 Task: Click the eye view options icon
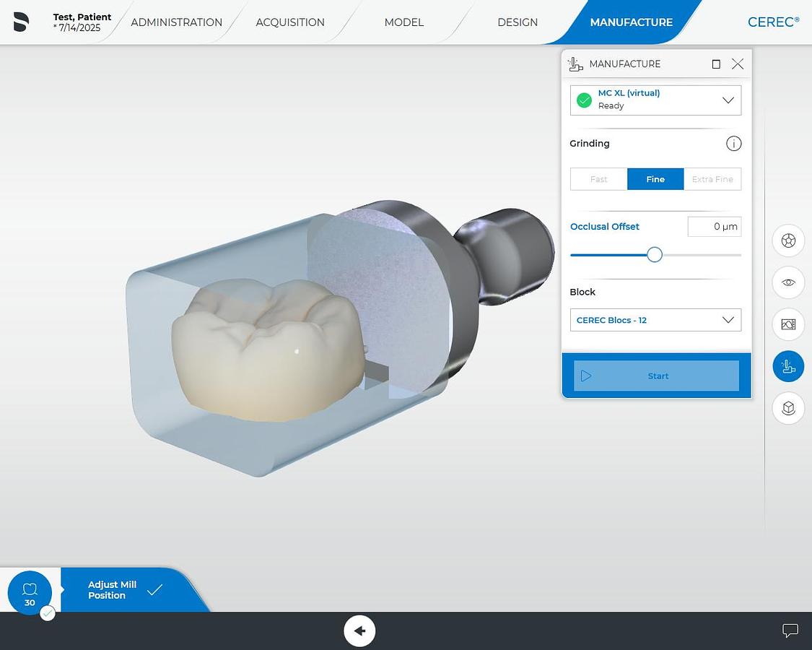787,282
